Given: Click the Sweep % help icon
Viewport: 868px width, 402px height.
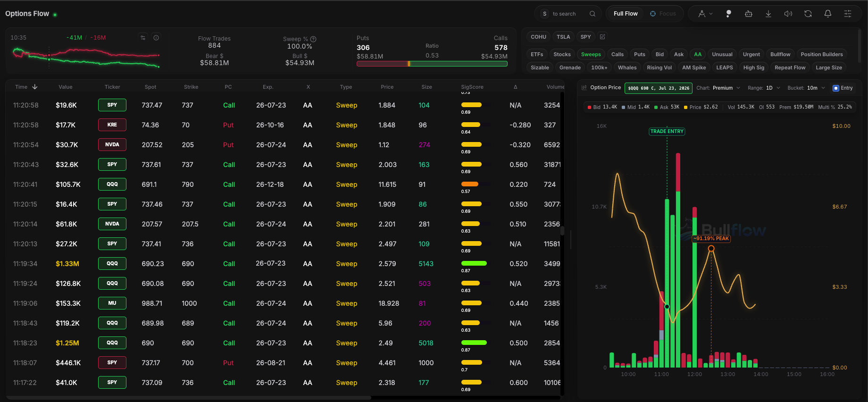Looking at the screenshot, I should (x=313, y=39).
